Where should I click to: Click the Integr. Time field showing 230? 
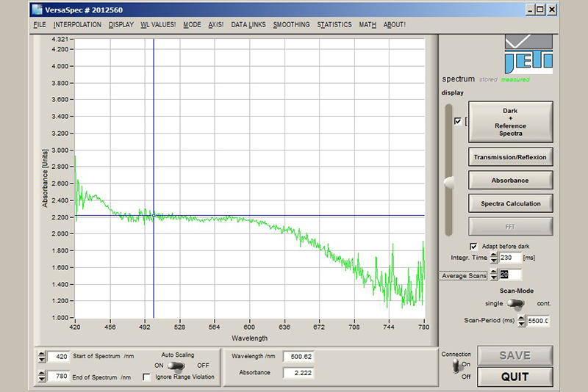pos(510,258)
